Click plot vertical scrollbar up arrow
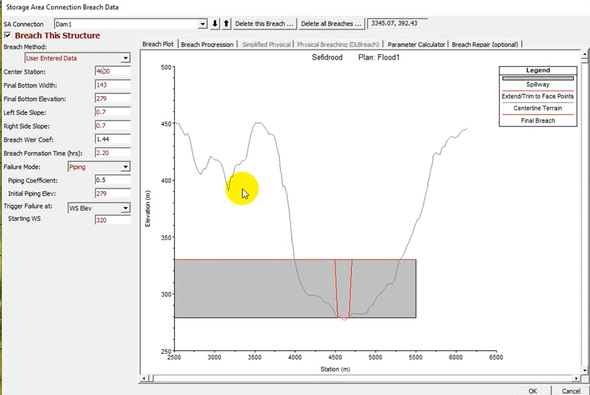 click(x=584, y=54)
